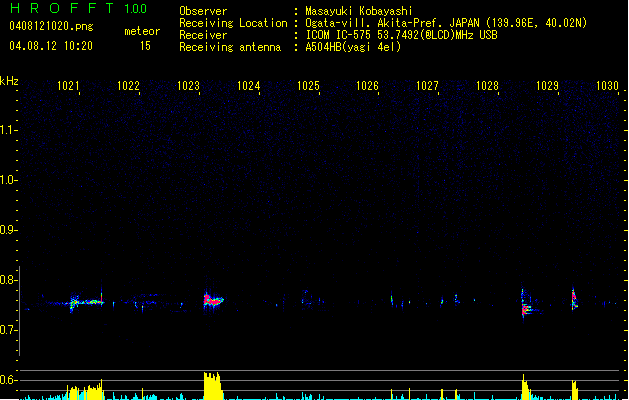Click the vertical meteor echo after 1029

tap(574, 299)
